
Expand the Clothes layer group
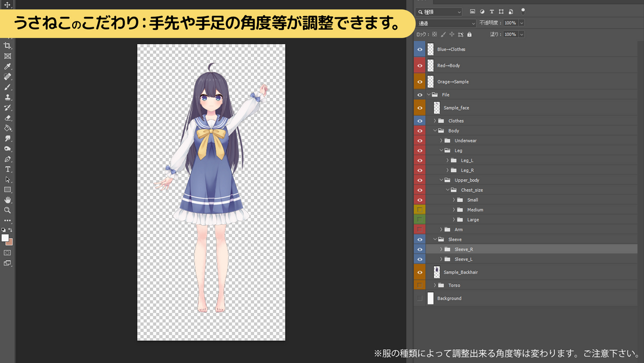[435, 120]
